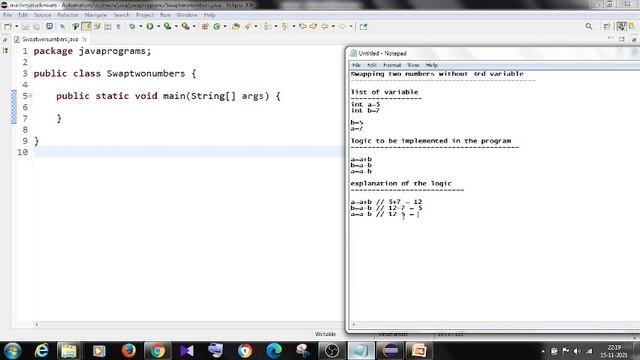The image size is (640, 360).
Task: Open the Java perspective icon
Action: coord(621,27)
